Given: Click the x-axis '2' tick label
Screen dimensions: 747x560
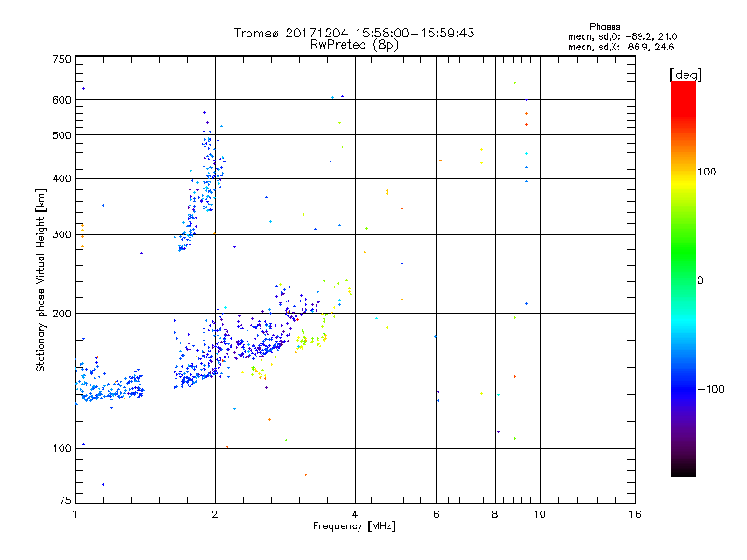Looking at the screenshot, I should 215,514.
